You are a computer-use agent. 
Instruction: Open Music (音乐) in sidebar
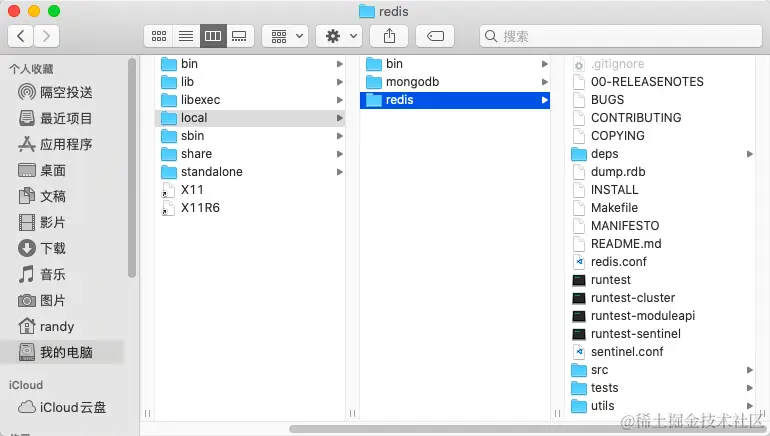point(42,274)
